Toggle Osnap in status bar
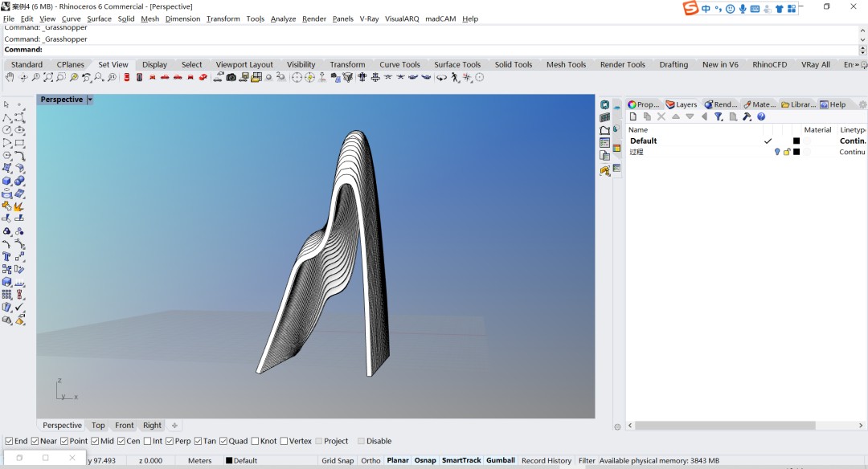Viewport: 868px width, 469px height. (425, 460)
